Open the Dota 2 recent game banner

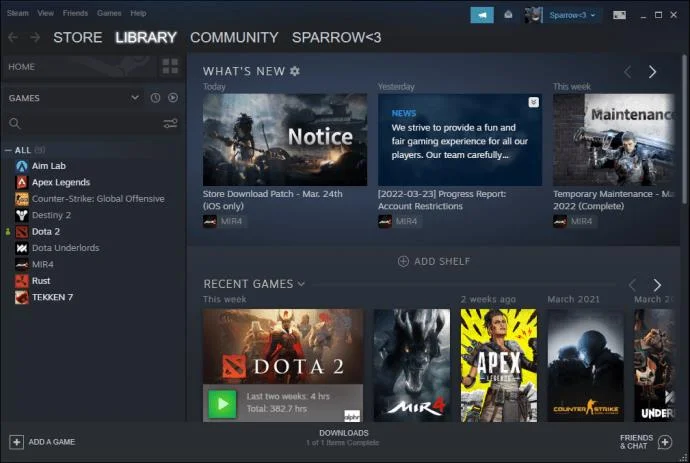coord(283,347)
